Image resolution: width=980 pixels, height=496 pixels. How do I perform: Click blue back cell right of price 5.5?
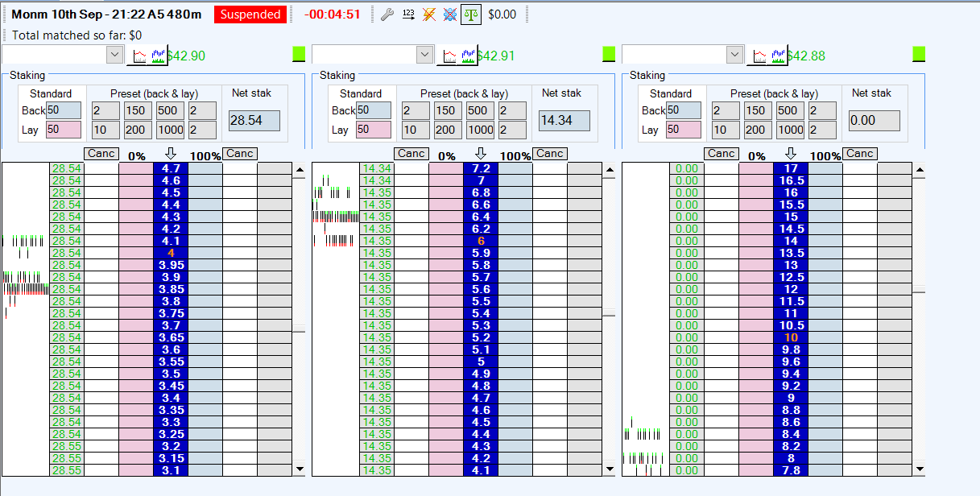[x=515, y=301]
